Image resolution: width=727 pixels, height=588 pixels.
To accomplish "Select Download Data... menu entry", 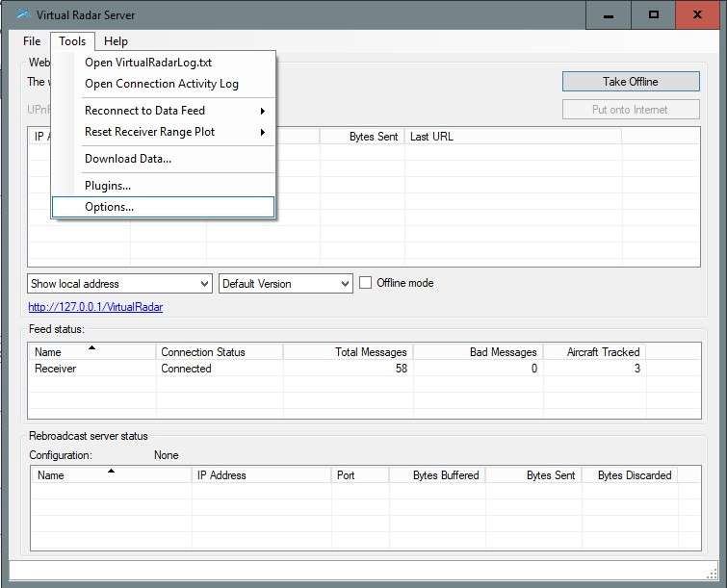I will pyautogui.click(x=163, y=159).
